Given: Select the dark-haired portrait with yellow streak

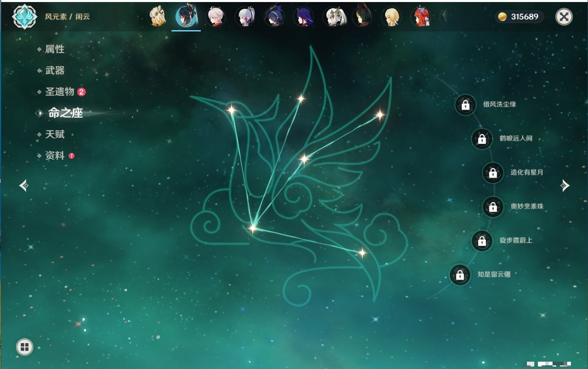Looking at the screenshot, I should click(362, 17).
